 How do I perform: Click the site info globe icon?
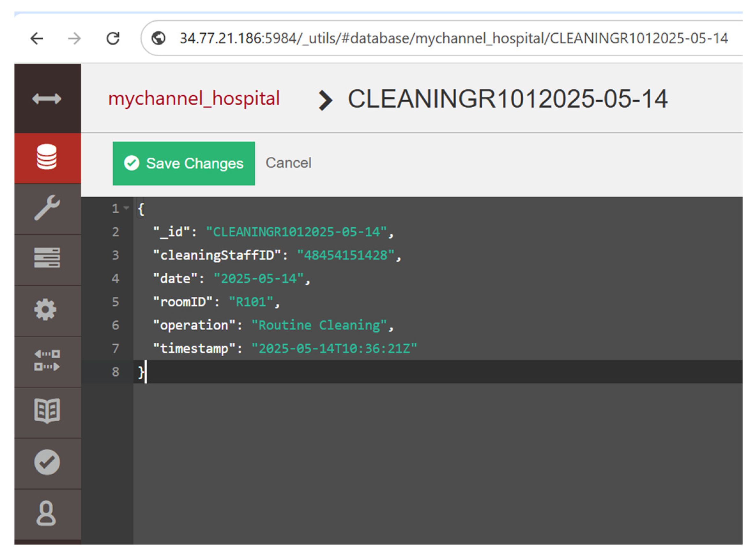tap(158, 38)
